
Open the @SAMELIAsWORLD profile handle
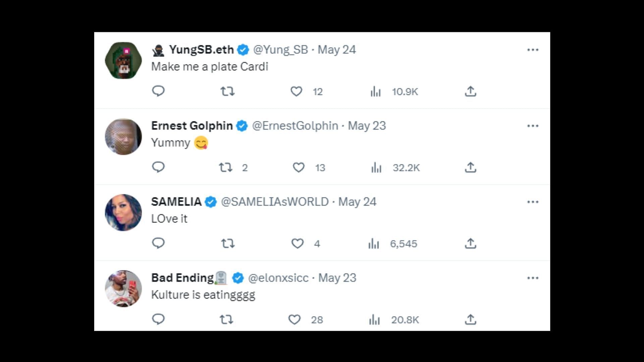tap(275, 202)
